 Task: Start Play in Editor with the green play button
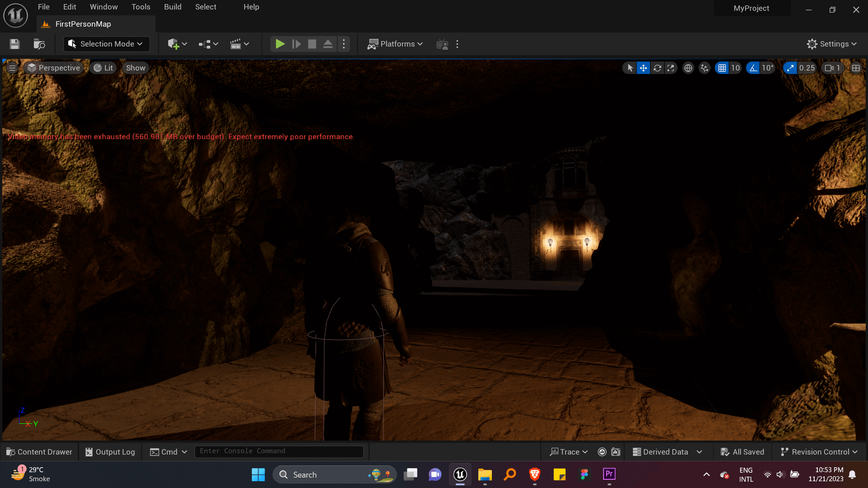tap(280, 44)
